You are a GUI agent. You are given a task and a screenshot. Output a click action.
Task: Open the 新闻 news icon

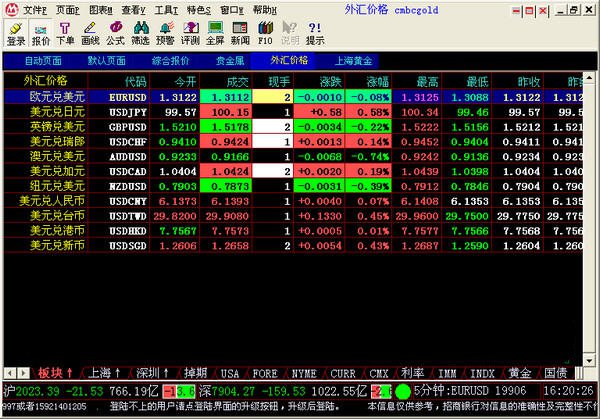[240, 34]
